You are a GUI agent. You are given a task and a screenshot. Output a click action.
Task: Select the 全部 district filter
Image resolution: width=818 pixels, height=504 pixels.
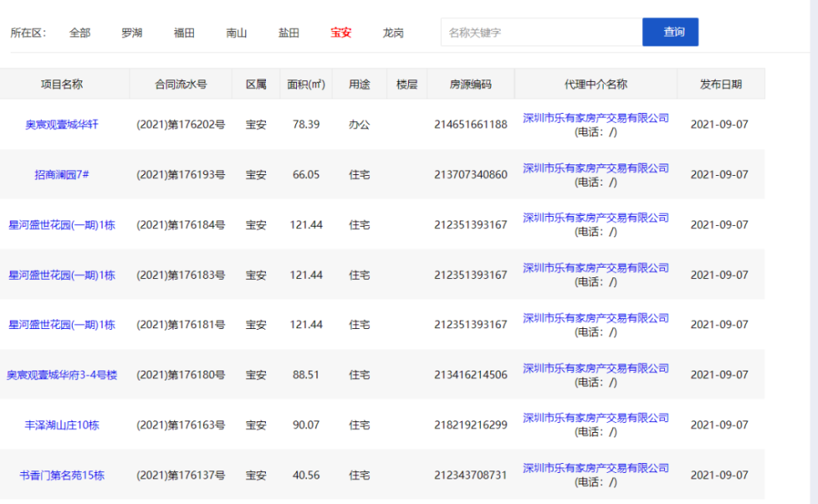pyautogui.click(x=80, y=33)
